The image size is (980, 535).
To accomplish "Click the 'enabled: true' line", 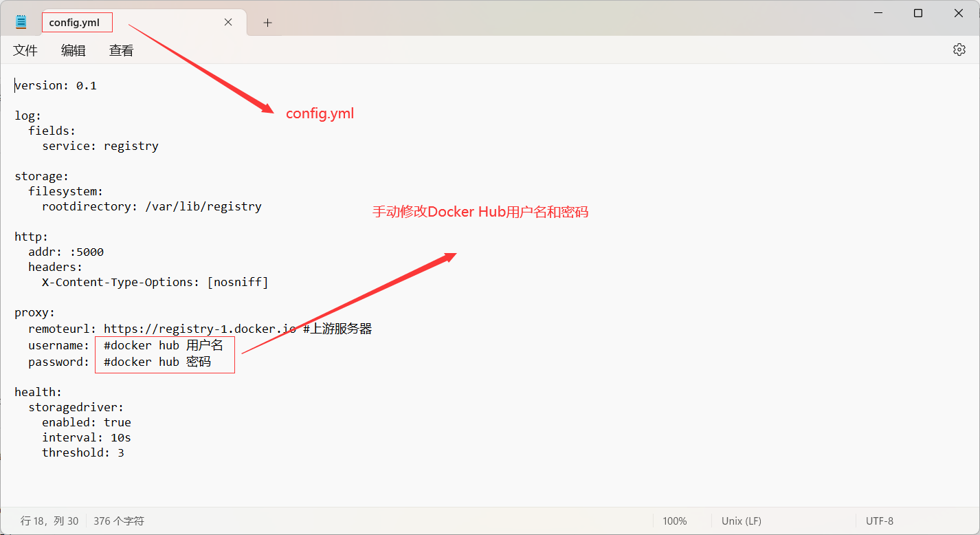I will click(x=87, y=422).
